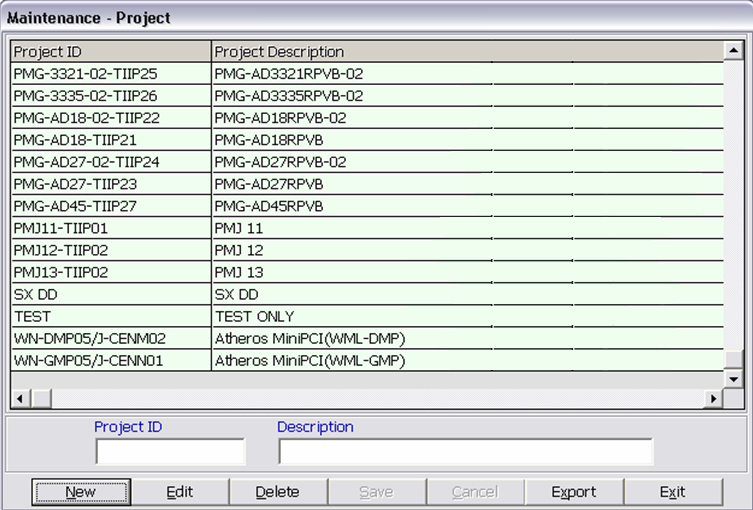Click the Project ID column header
The height and width of the screenshot is (510, 753).
click(x=111, y=51)
